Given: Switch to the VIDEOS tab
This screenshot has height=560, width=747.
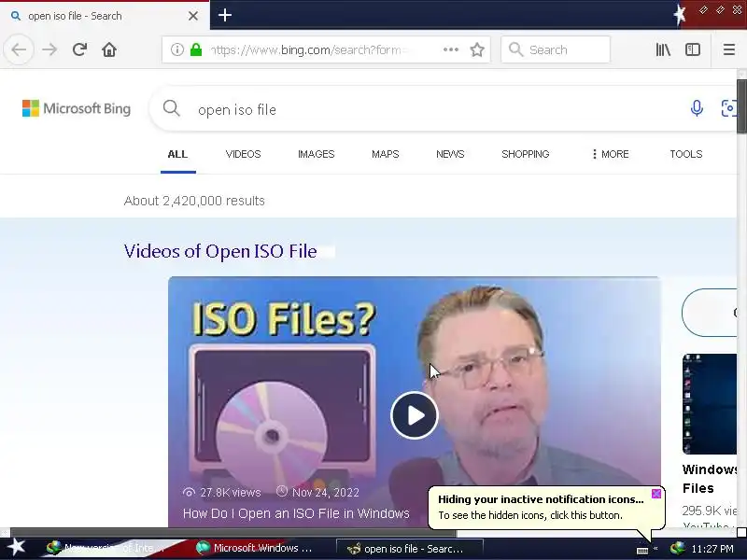Looking at the screenshot, I should pos(243,154).
